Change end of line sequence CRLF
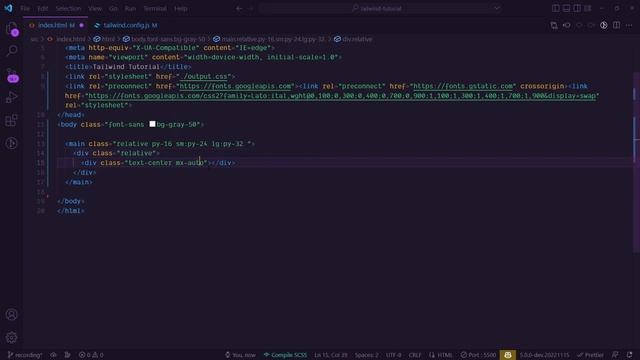640x360 pixels. tap(415, 355)
